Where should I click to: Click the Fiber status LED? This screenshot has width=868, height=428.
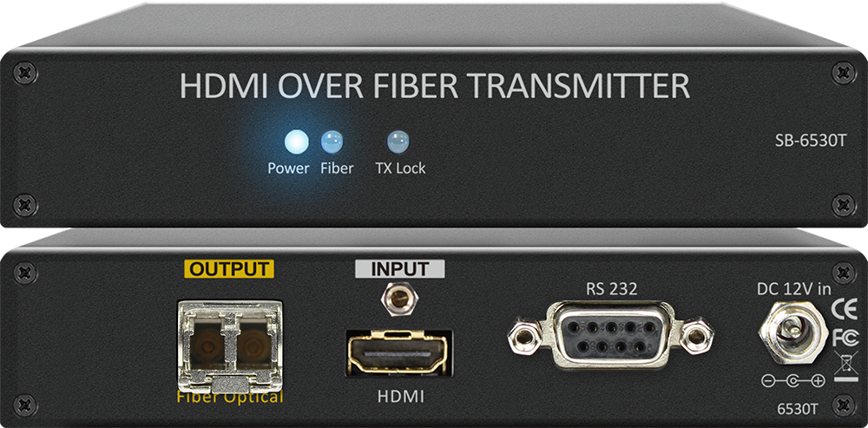(x=332, y=142)
